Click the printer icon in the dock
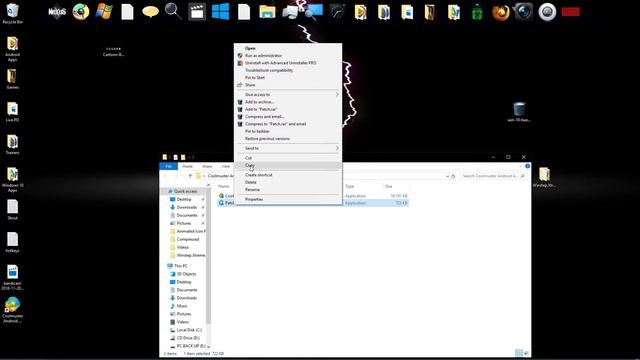This screenshot has width=640, height=360. point(290,12)
